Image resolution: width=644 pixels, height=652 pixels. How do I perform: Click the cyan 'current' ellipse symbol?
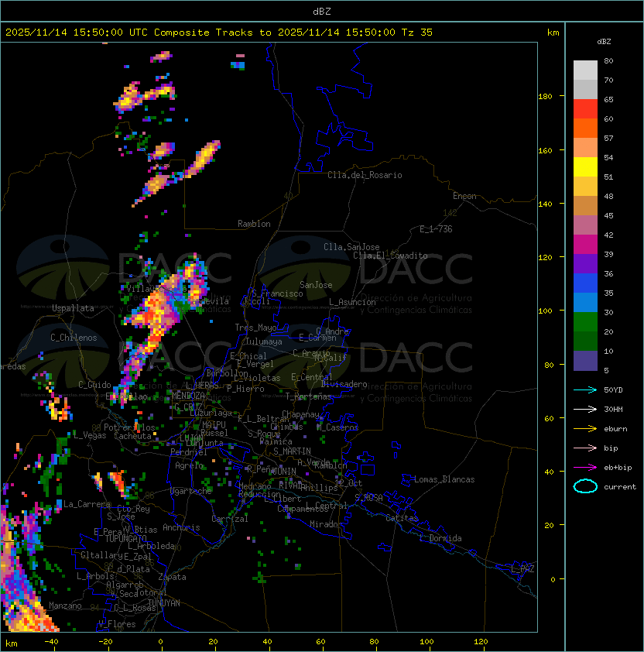tap(585, 486)
